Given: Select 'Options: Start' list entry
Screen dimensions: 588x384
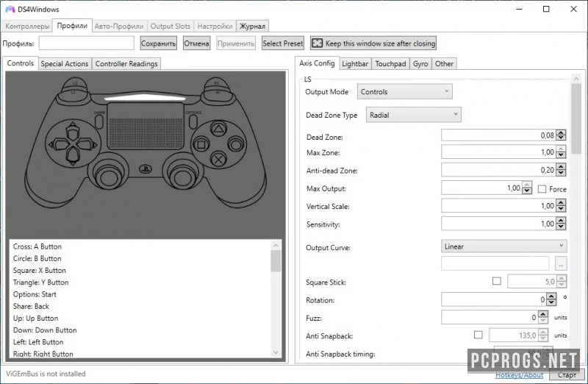Looking at the screenshot, I should (35, 294).
